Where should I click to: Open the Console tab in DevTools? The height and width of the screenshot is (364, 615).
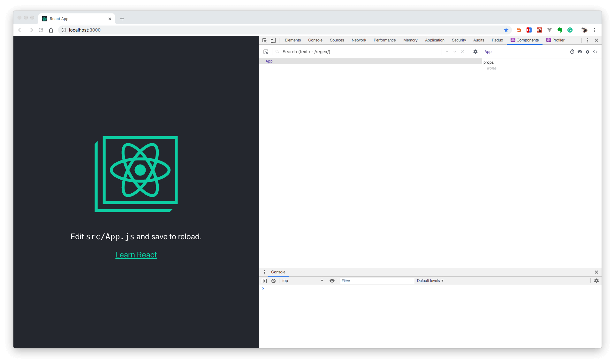point(315,40)
